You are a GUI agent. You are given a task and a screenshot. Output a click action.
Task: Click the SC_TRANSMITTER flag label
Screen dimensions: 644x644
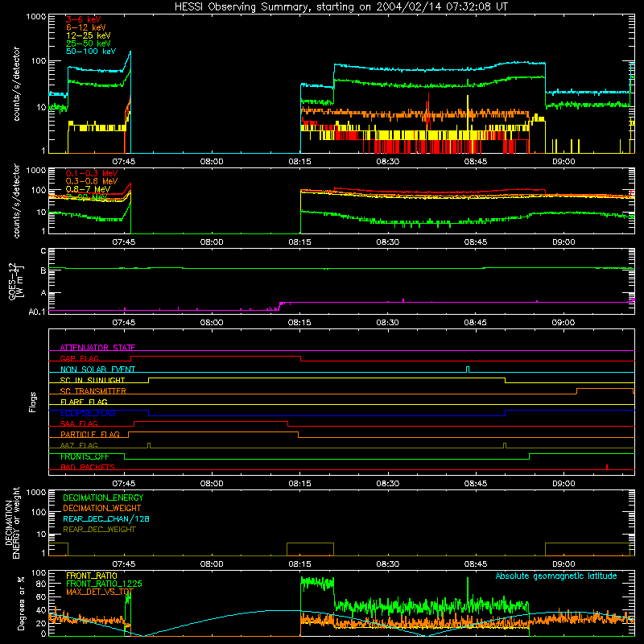93,391
